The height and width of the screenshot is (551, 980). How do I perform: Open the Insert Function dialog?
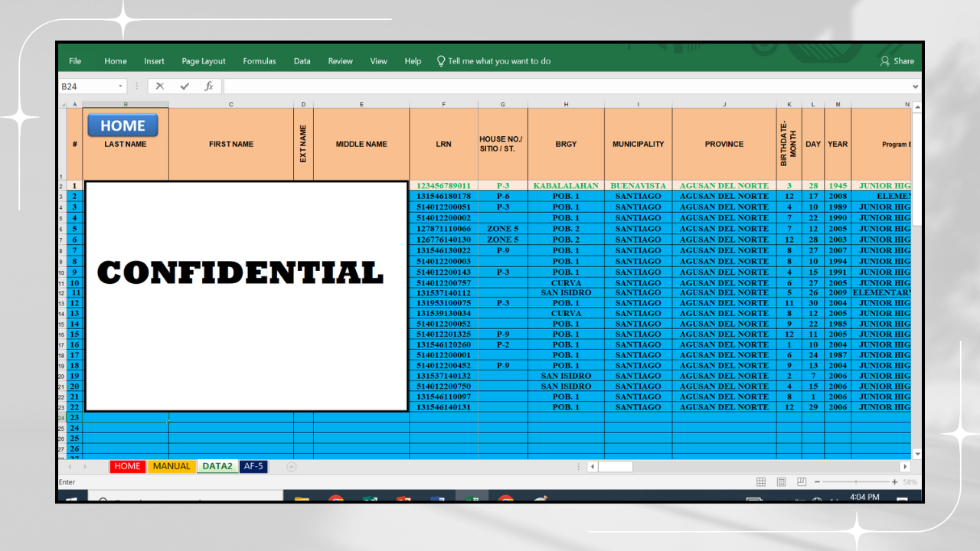point(208,86)
